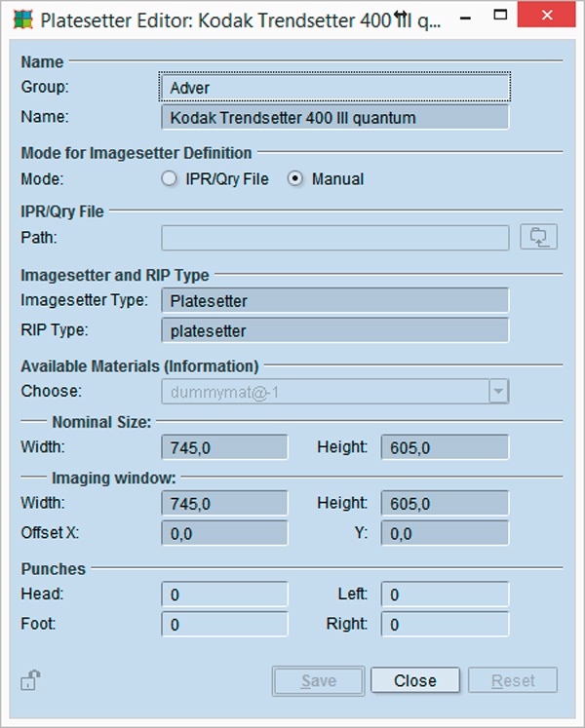Click the Punches Right field
The width and height of the screenshot is (585, 728).
[445, 624]
